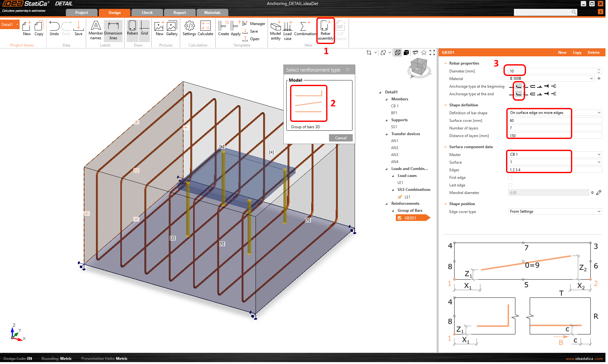This screenshot has height=364, width=608.
Task: Select Group of bars 3D thumbnail
Action: [x=308, y=103]
